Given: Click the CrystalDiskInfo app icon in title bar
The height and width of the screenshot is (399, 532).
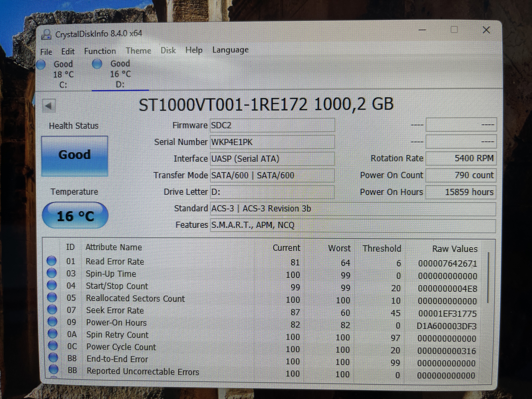Looking at the screenshot, I should tap(46, 34).
